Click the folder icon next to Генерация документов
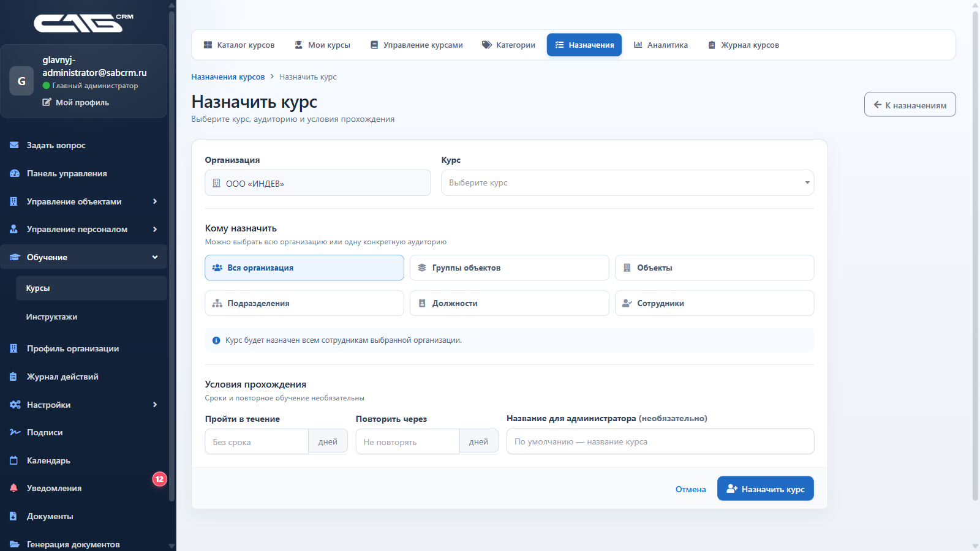The image size is (980, 551). click(x=15, y=544)
